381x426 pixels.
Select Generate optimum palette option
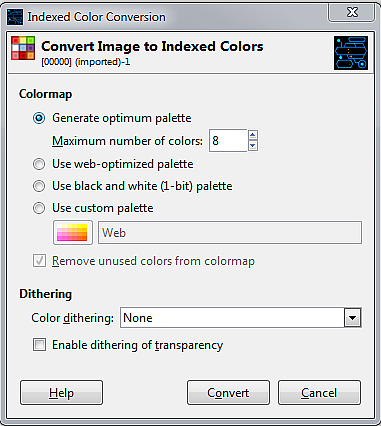tap(39, 118)
